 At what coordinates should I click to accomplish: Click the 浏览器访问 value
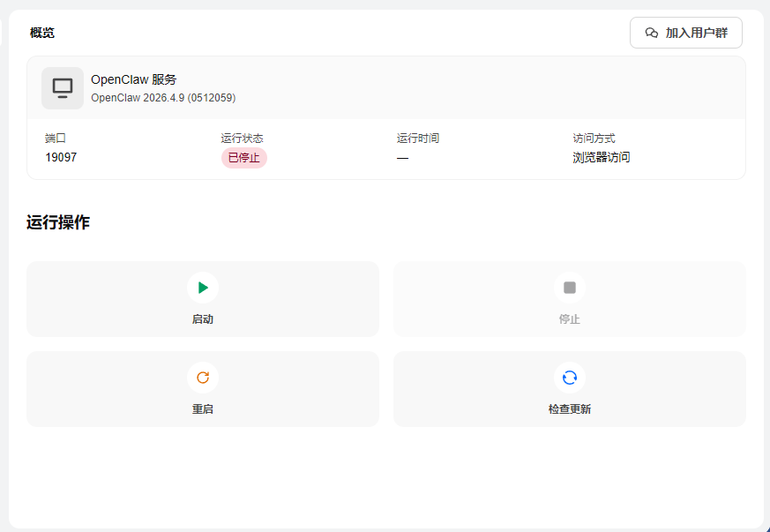(602, 158)
